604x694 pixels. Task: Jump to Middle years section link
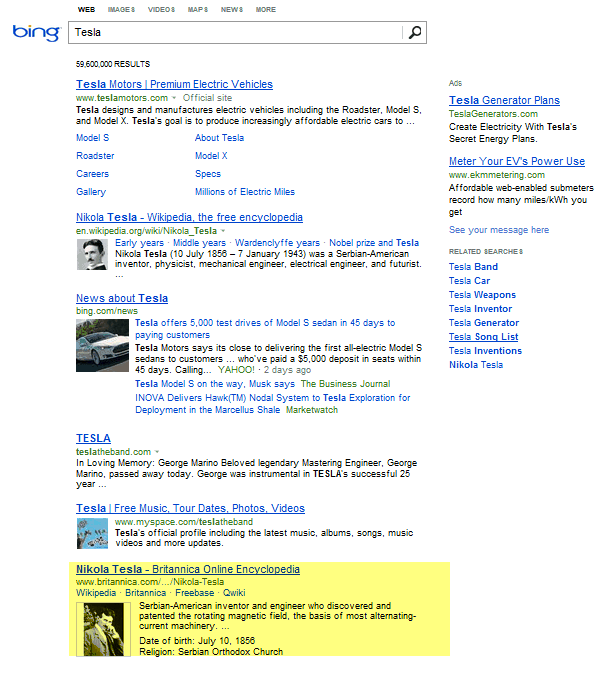click(x=199, y=243)
